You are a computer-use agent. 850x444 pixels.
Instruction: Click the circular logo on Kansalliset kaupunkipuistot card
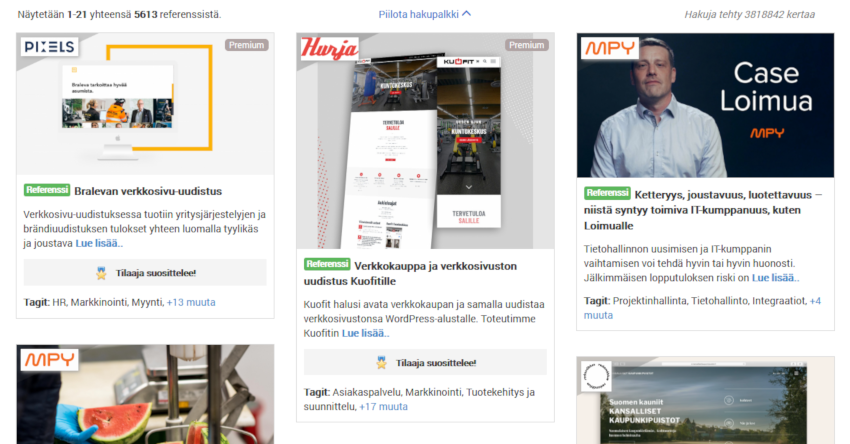(x=596, y=376)
